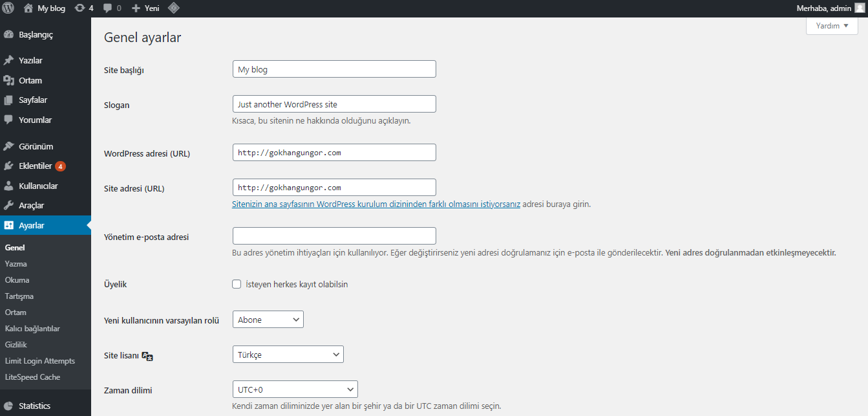Open the WordPress logo menu
The width and height of the screenshot is (868, 416).
click(8, 8)
